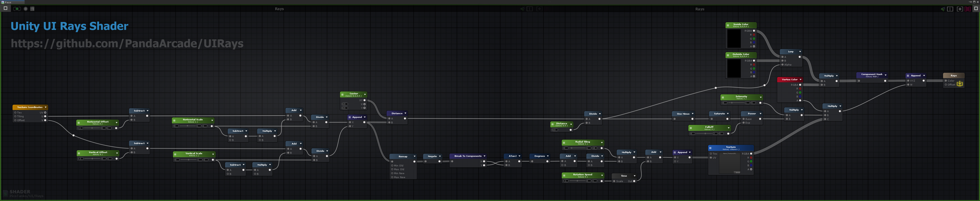This screenshot has height=201, width=980.
Task: Click the grey circle update button
Action: pyautogui.click(x=25, y=9)
